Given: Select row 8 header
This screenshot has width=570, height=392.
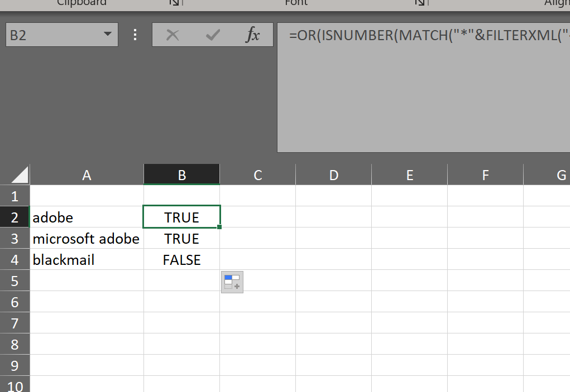Looking at the screenshot, I should coord(15,344).
